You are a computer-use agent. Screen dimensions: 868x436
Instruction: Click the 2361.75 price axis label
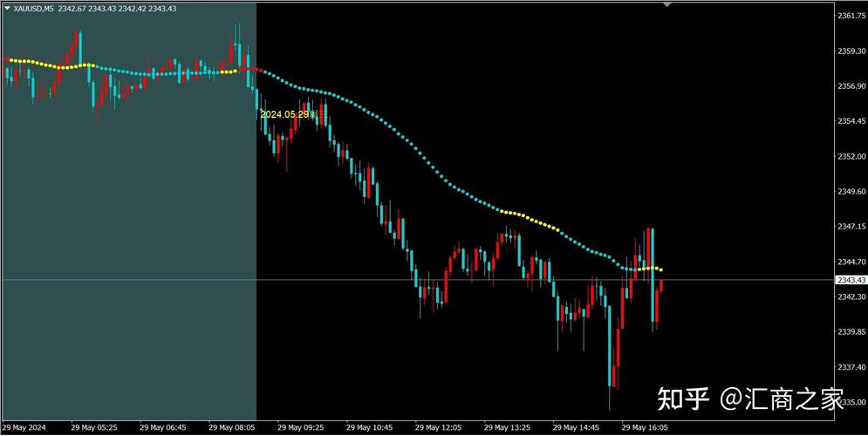(x=850, y=16)
